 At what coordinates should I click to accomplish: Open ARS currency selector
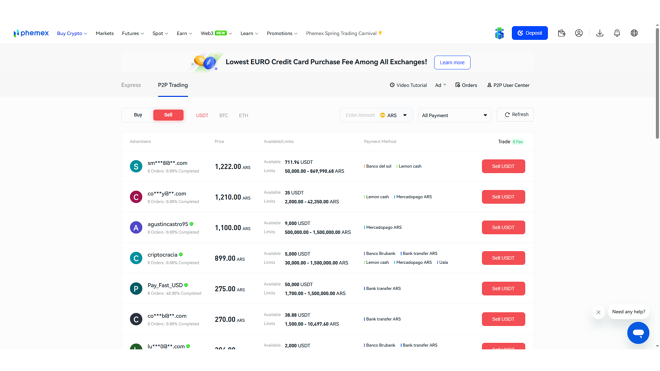coord(394,115)
